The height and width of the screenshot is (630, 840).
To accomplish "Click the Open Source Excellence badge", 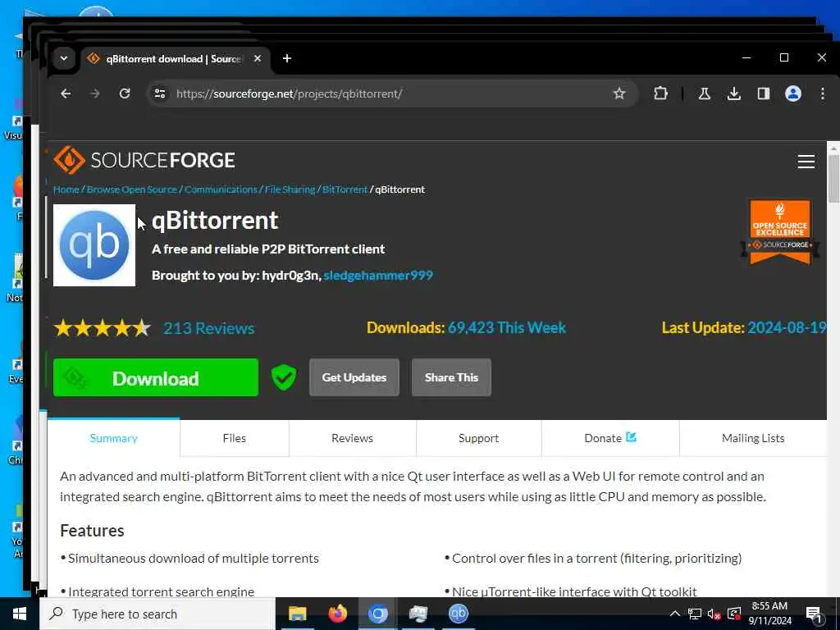I will click(780, 232).
